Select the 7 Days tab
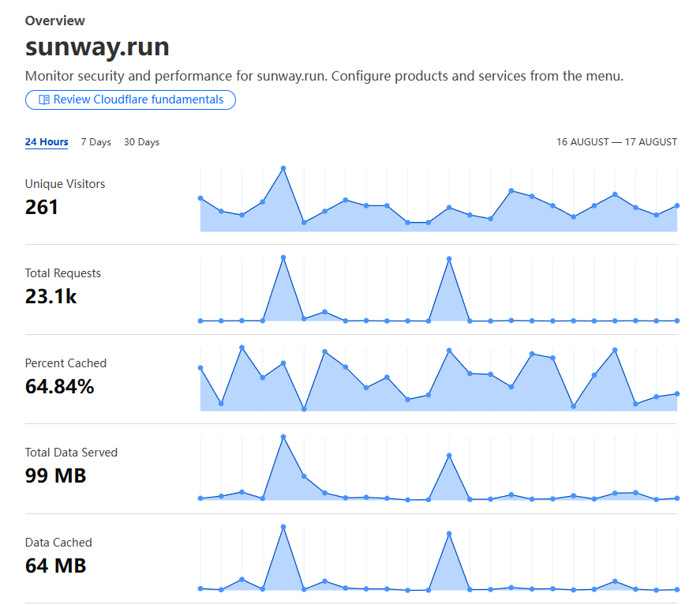 click(95, 142)
